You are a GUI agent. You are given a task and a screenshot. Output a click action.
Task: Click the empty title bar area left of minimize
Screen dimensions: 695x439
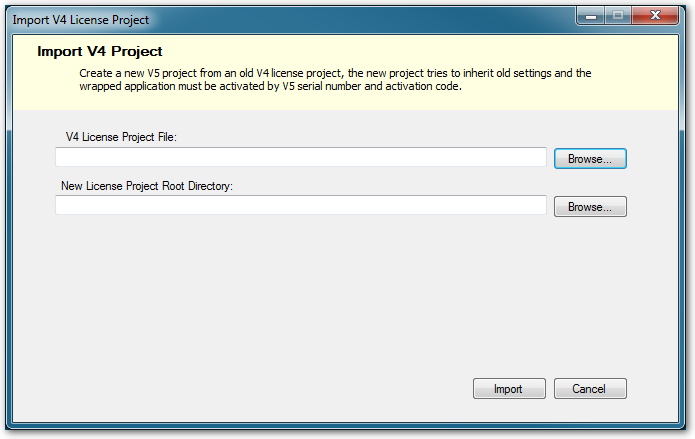click(363, 20)
